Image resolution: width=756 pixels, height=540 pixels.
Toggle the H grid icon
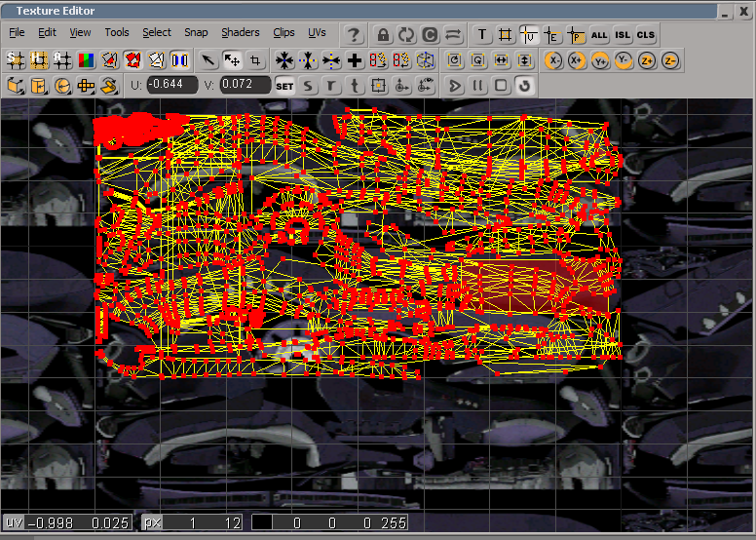[39, 60]
